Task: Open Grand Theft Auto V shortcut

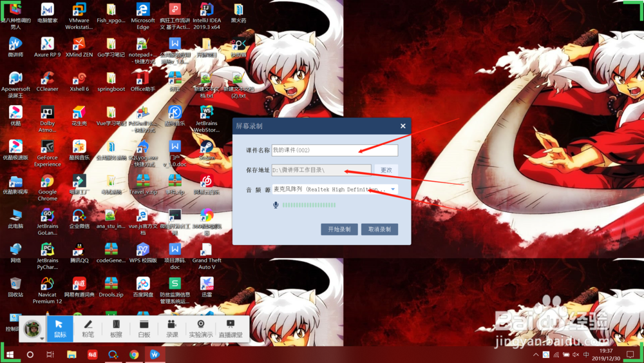Action: [x=207, y=256]
